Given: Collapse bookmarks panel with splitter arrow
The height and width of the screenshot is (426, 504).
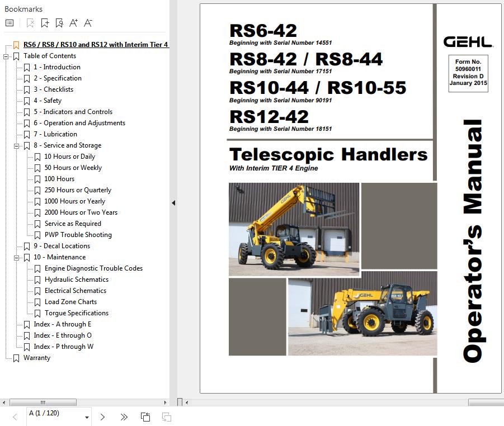Looking at the screenshot, I should coord(173,203).
